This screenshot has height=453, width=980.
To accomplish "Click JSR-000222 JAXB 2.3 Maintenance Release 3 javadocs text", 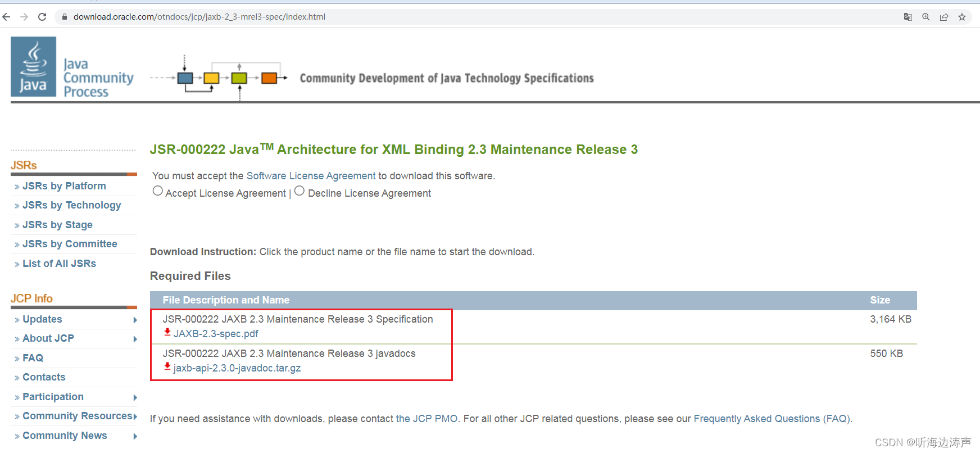I will coord(289,354).
